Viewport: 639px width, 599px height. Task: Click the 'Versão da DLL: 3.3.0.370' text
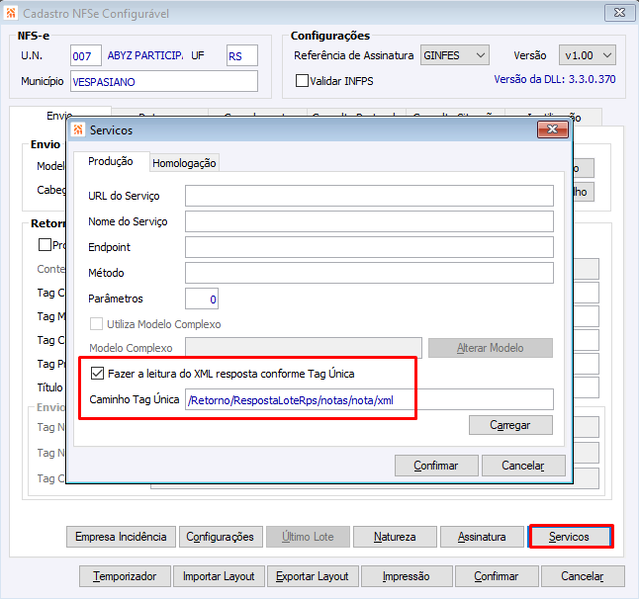click(x=555, y=79)
